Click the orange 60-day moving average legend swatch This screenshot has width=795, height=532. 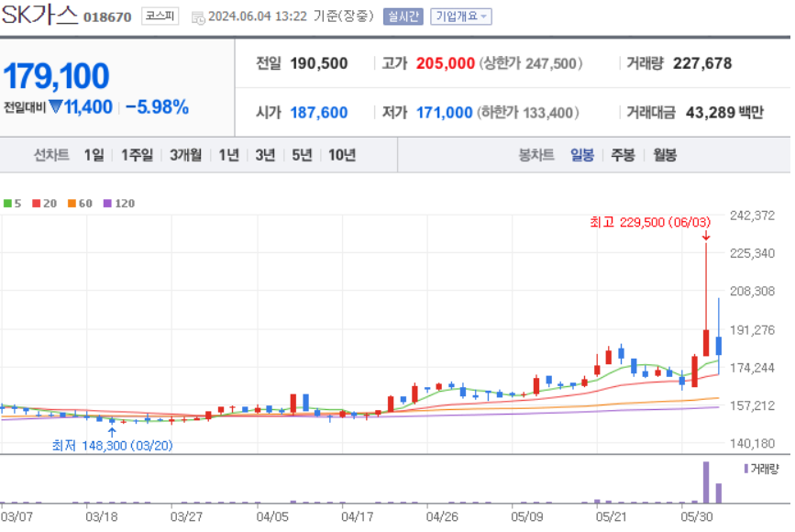(x=72, y=204)
